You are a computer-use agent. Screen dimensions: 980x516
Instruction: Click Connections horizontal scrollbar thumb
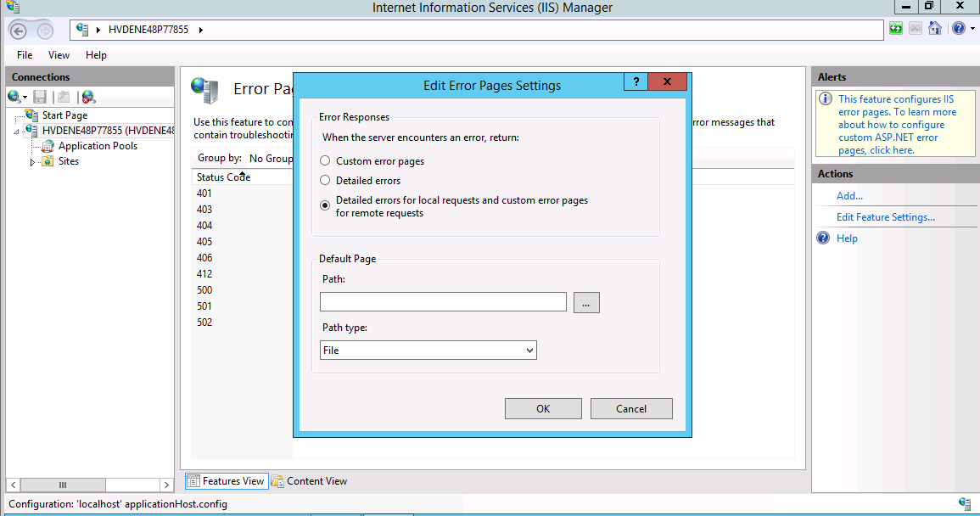[63, 485]
